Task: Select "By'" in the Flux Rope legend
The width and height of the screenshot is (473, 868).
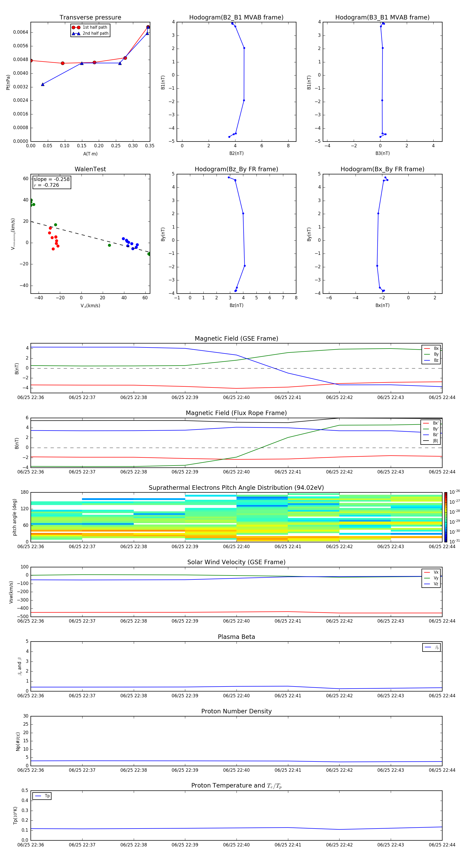Action: point(431,429)
